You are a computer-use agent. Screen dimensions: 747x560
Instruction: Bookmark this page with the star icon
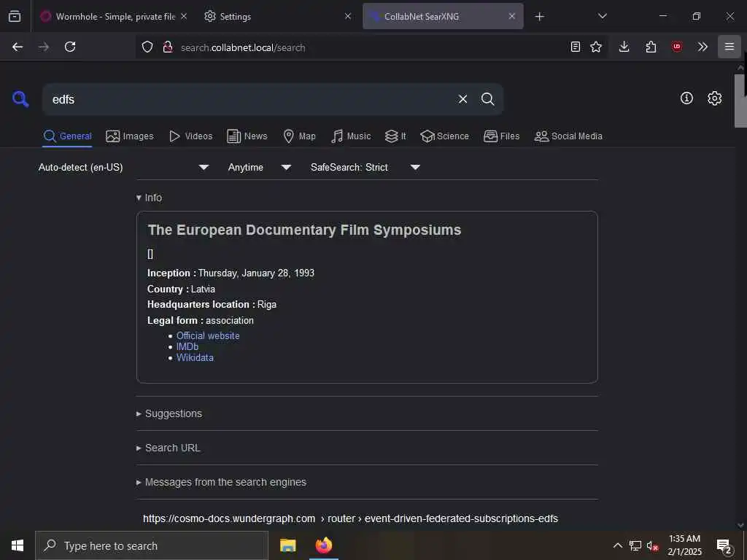[595, 47]
